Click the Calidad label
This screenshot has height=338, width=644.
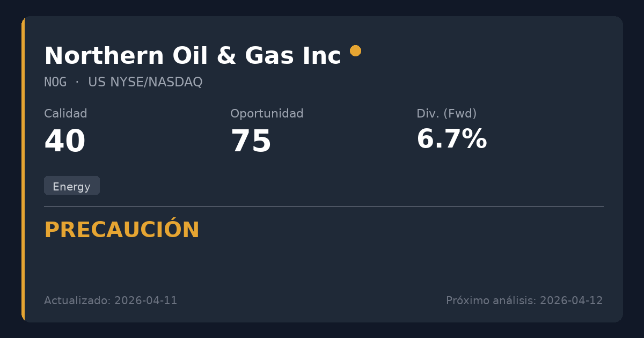(65, 114)
